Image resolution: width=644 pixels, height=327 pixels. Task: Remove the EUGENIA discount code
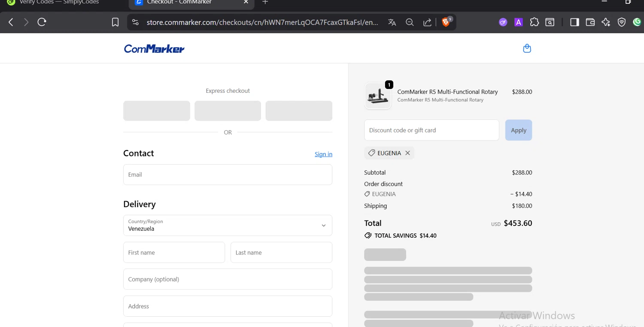coord(407,153)
